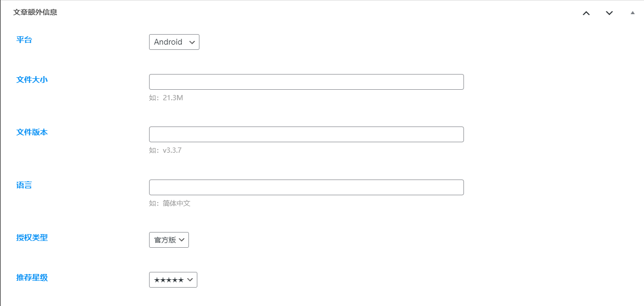
Task: Click the 语言 field label
Action: coord(24,185)
